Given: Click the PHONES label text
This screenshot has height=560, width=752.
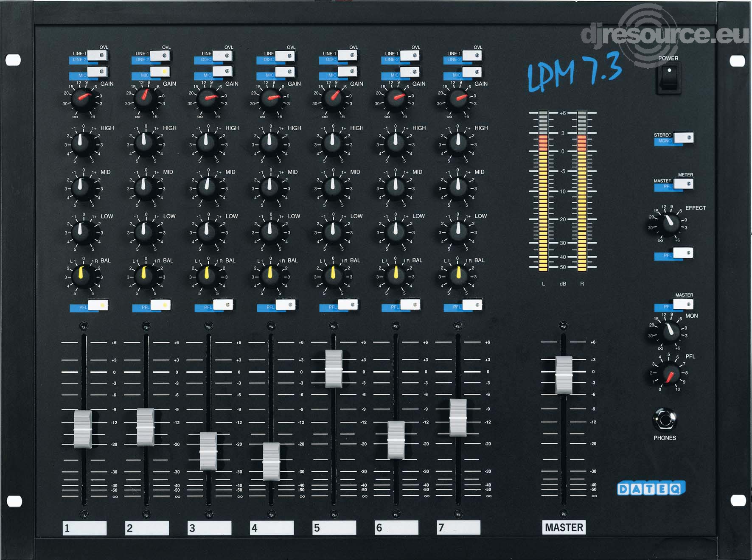Looking at the screenshot, I should tap(665, 438).
